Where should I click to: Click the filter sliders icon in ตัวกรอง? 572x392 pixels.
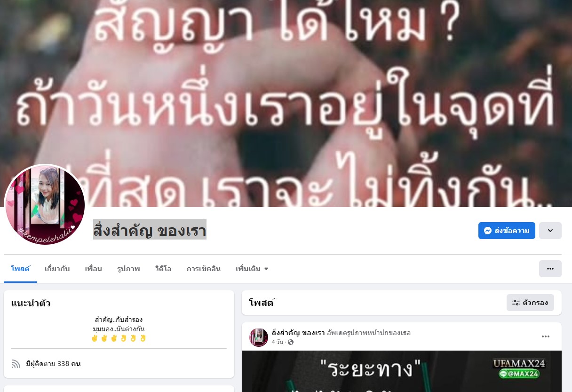516,303
